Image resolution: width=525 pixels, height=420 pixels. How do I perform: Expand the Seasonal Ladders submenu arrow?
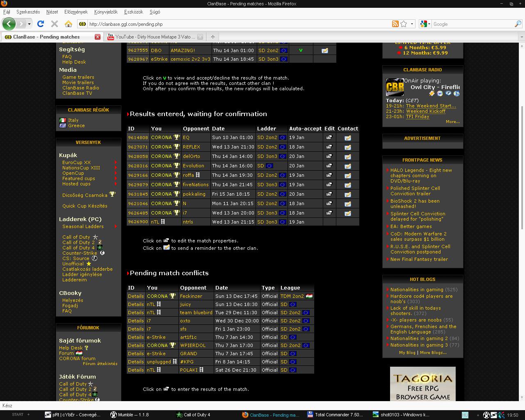[x=116, y=226]
